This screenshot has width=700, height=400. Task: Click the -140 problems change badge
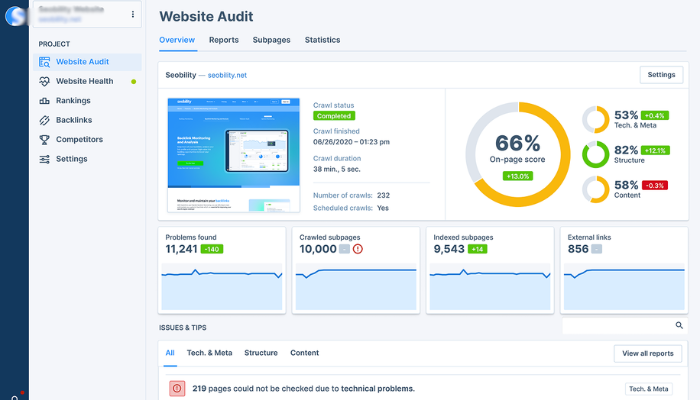click(x=212, y=249)
